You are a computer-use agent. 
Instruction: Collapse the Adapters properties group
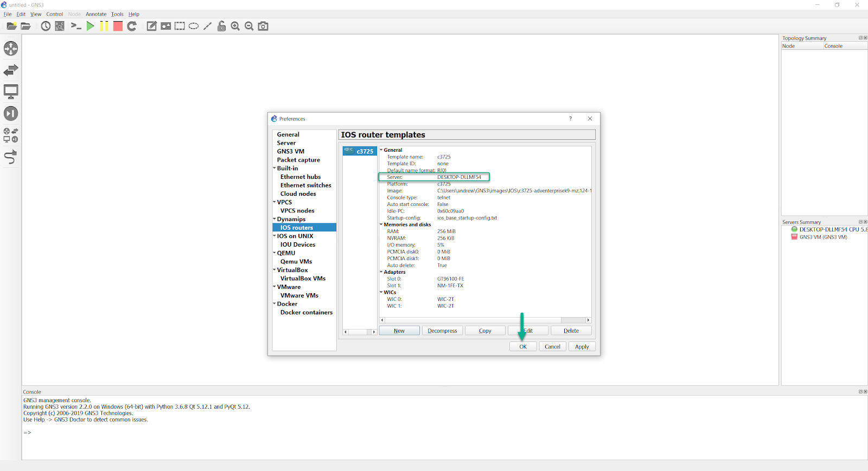click(381, 272)
